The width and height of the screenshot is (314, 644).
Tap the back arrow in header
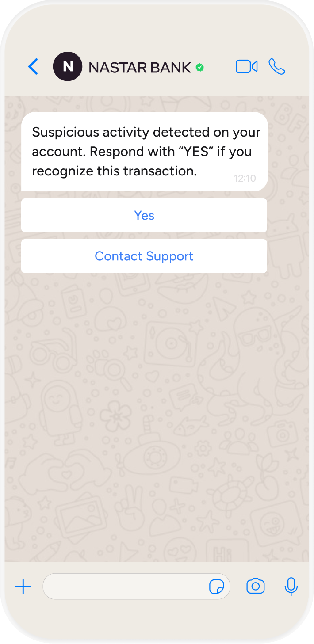coord(33,67)
